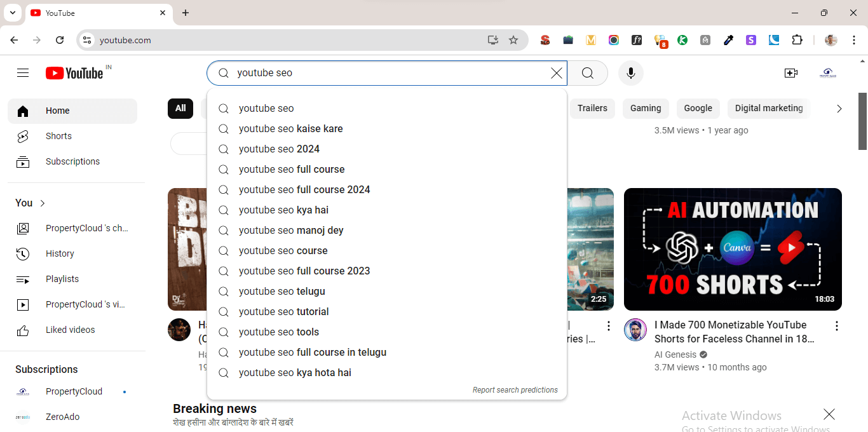The image size is (868, 432).
Task: Choose suggestion 'youtube seo full course 2024'
Action: coord(387,190)
